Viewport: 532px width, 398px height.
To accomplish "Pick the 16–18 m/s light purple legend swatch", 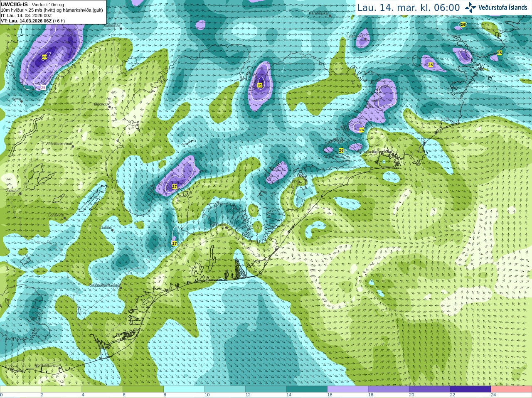I will (x=348, y=389).
